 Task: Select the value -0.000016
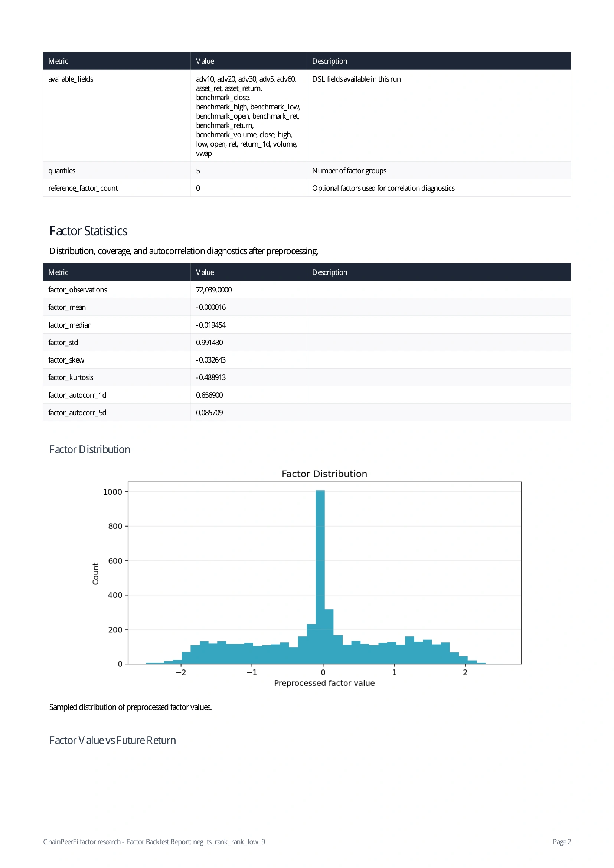(x=210, y=307)
